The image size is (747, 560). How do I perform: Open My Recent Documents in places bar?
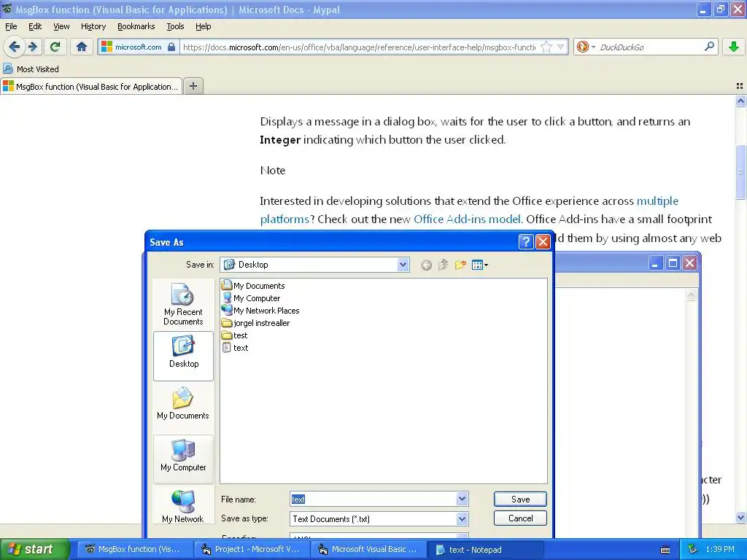click(183, 305)
